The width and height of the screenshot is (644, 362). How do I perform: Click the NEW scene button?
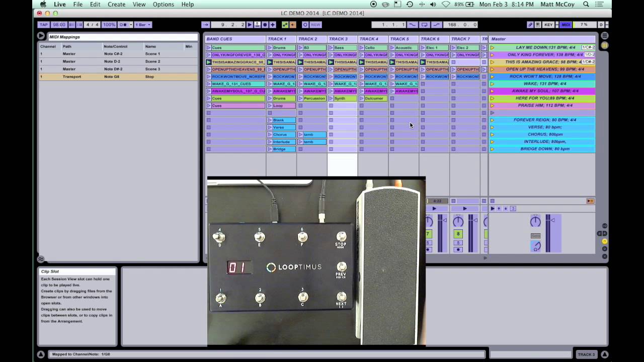pos(315,25)
